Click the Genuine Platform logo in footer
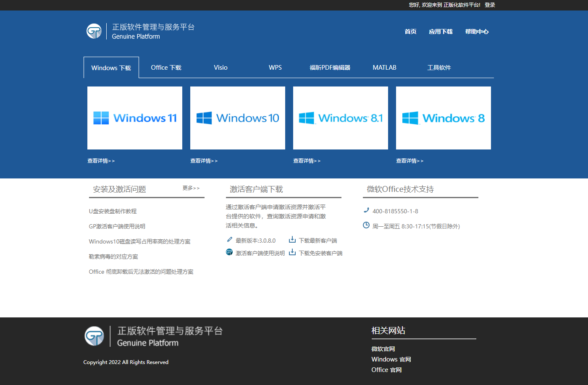The width and height of the screenshot is (588, 385). (x=94, y=336)
